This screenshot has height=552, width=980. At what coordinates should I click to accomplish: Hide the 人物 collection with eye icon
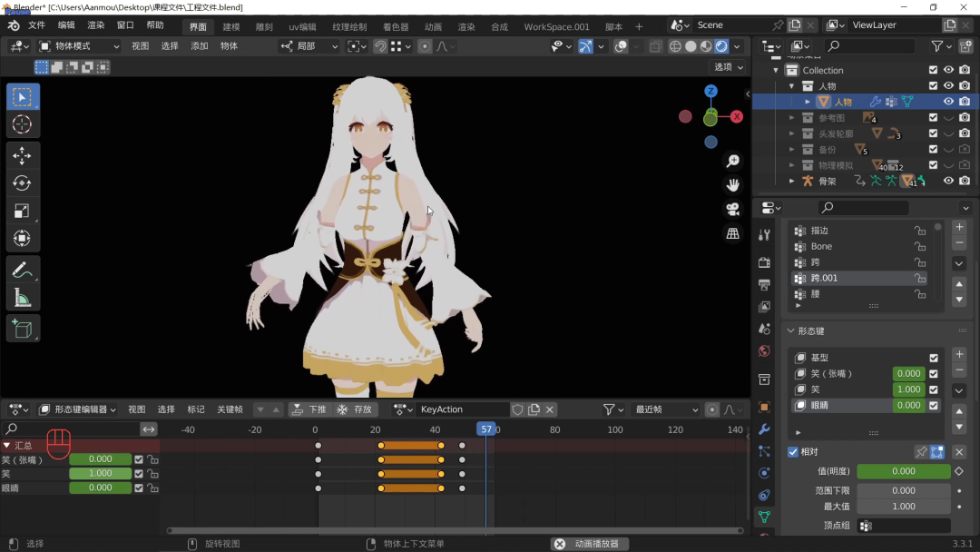pos(948,86)
